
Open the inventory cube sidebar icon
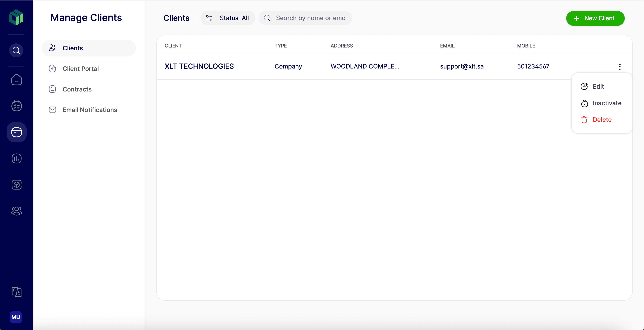tap(16, 185)
